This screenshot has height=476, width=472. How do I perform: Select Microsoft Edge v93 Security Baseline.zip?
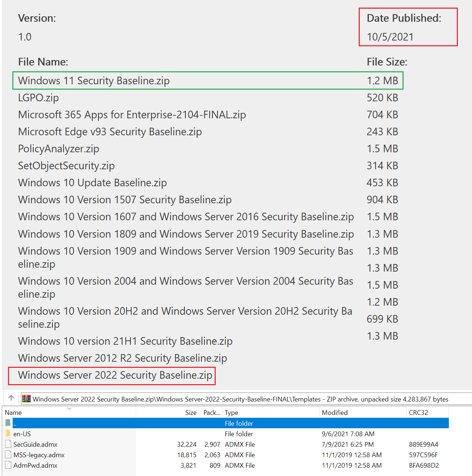click(110, 132)
